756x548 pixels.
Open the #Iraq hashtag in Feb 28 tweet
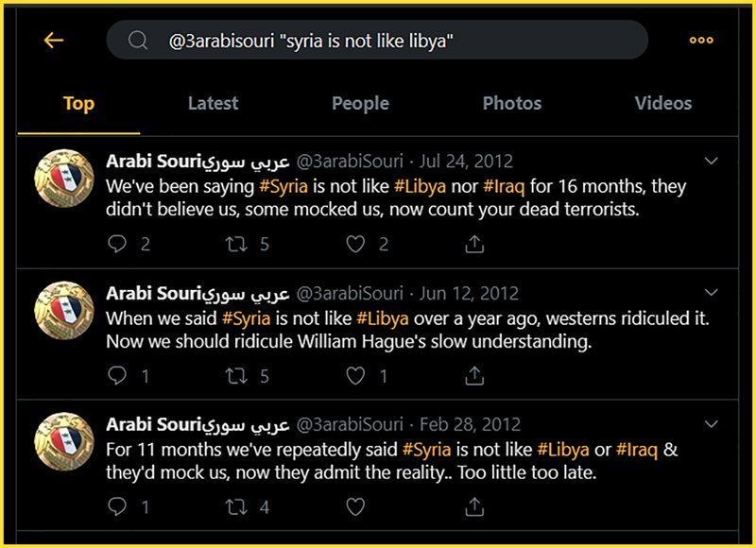(636, 449)
